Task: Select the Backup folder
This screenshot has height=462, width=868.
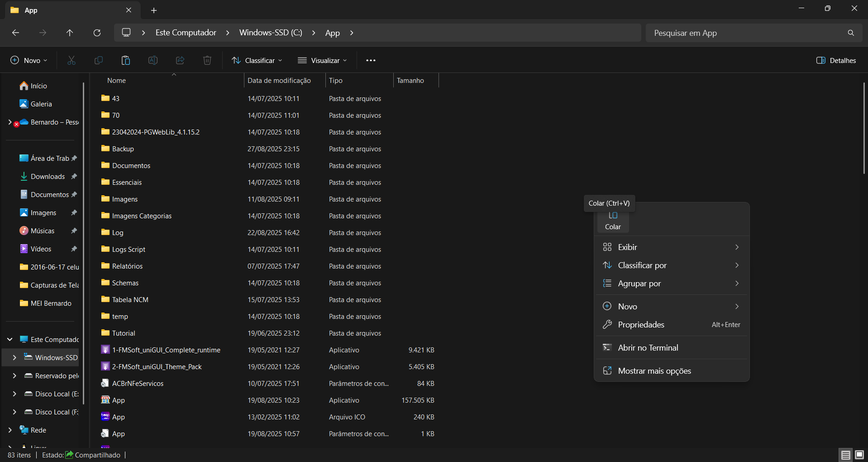Action: 123,149
